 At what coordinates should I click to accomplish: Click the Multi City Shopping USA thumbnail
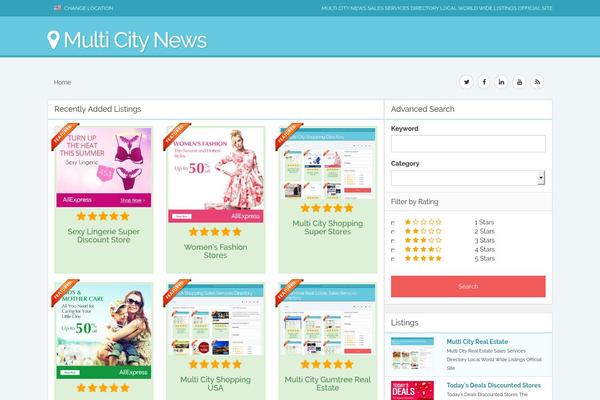(215, 320)
